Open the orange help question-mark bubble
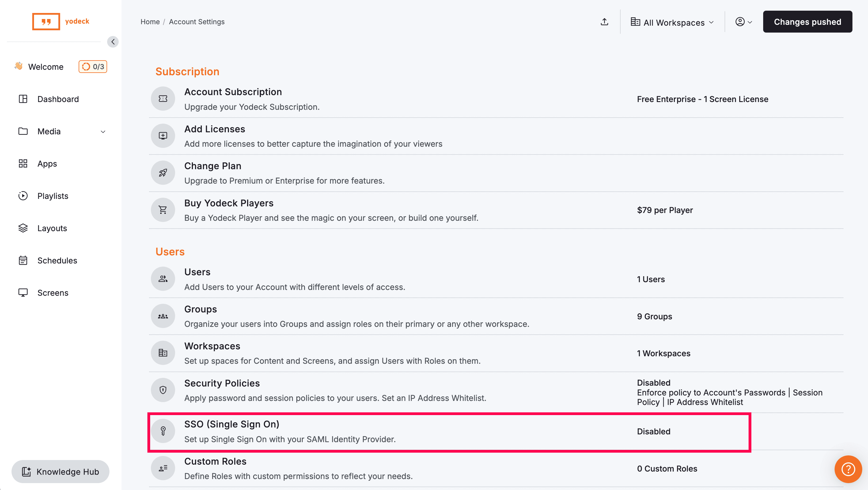The height and width of the screenshot is (490, 868). point(848,469)
